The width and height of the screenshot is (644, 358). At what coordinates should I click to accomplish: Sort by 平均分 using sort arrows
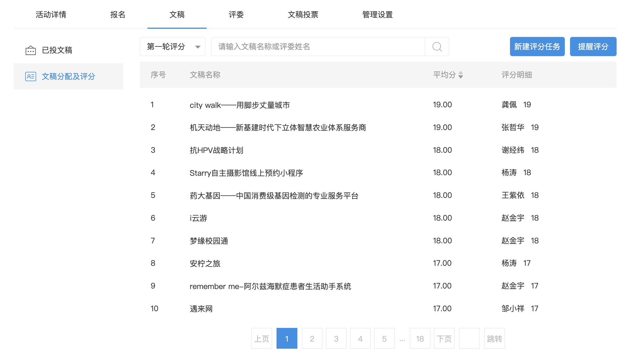[461, 75]
